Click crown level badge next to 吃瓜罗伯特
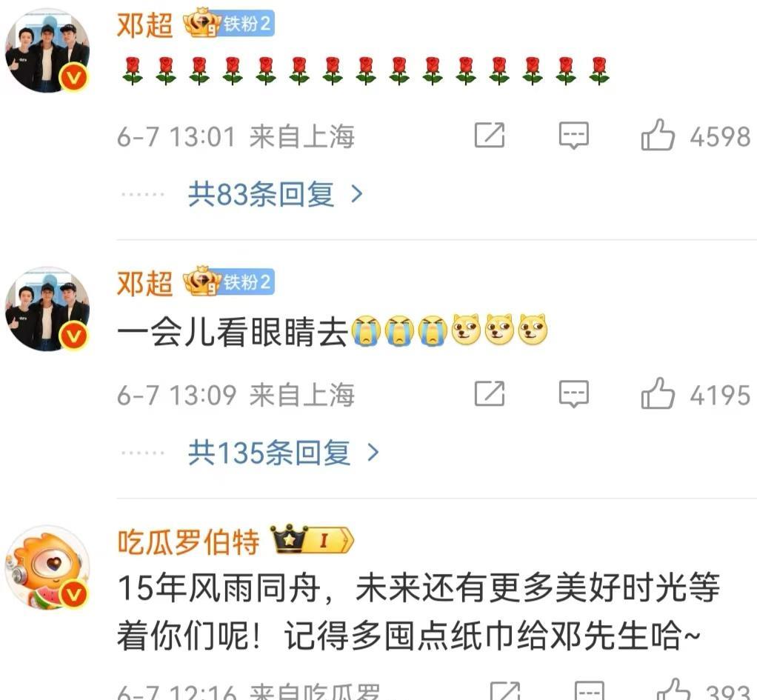Viewport: 757px width, 700px height. tap(312, 540)
